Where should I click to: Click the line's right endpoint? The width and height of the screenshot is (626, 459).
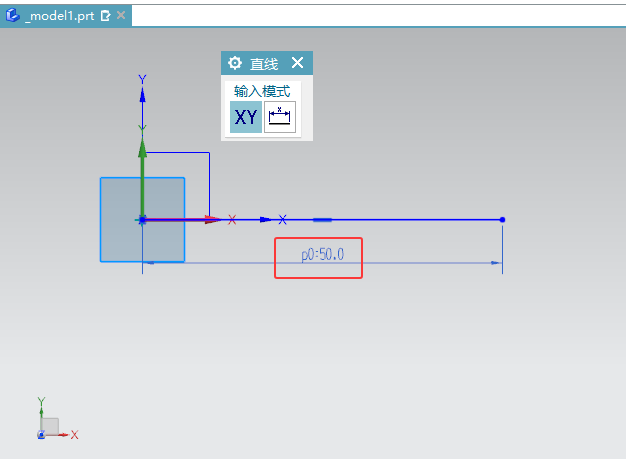coord(502,220)
